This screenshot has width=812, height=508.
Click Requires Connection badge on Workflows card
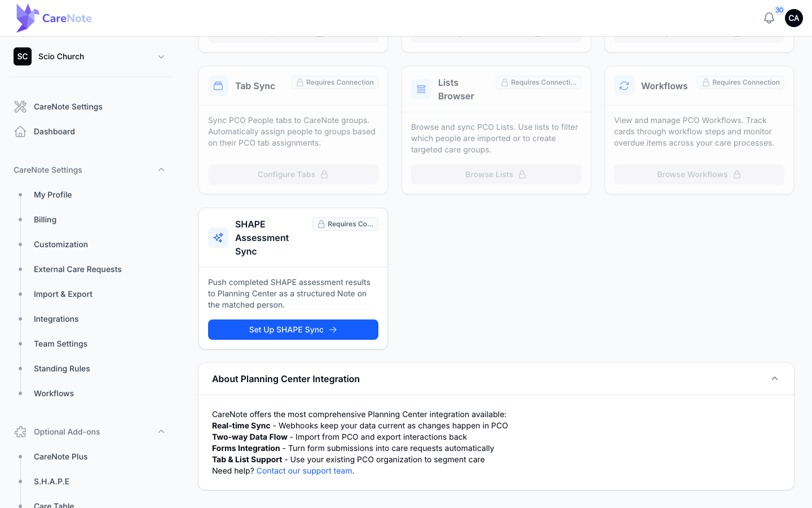coord(741,82)
